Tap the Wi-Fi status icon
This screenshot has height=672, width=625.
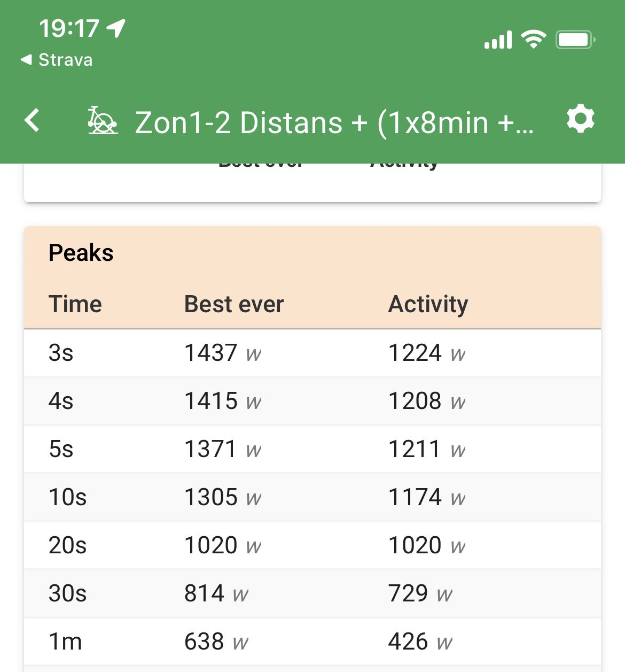(533, 40)
